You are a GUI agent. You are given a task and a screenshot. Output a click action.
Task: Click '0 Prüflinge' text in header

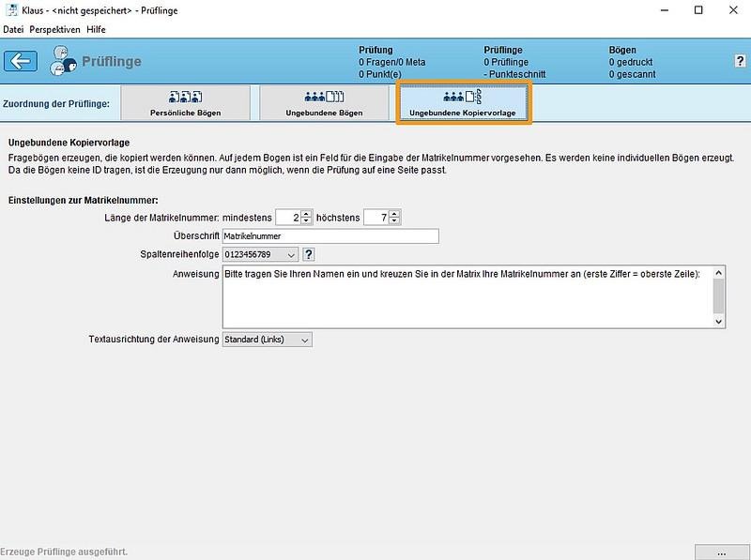506,62
